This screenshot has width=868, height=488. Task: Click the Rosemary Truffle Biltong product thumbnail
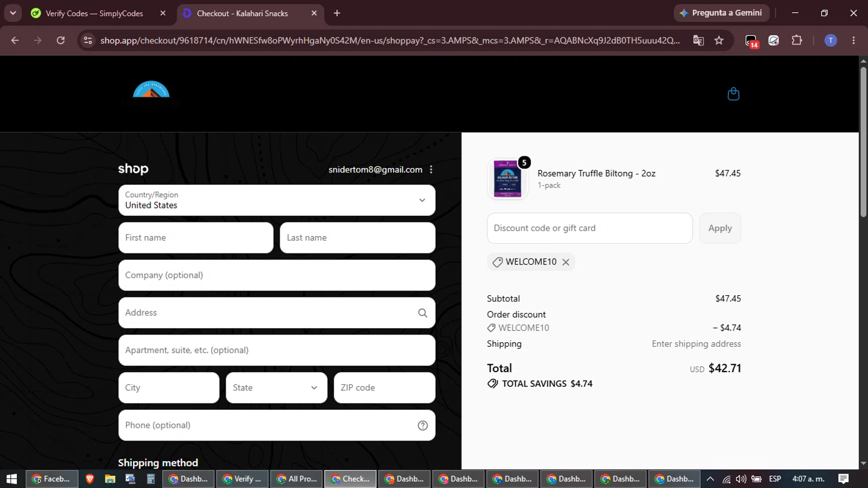[507, 179]
